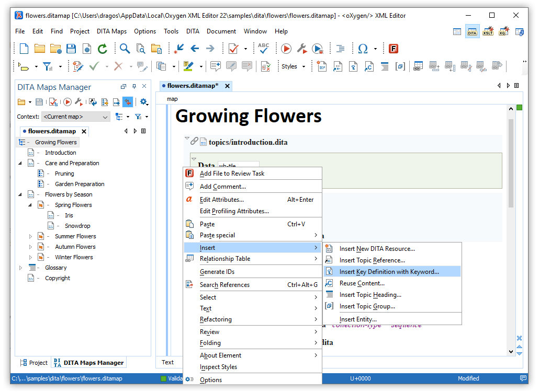
Task: Switch to XQuery perspective icon
Action: (503, 31)
